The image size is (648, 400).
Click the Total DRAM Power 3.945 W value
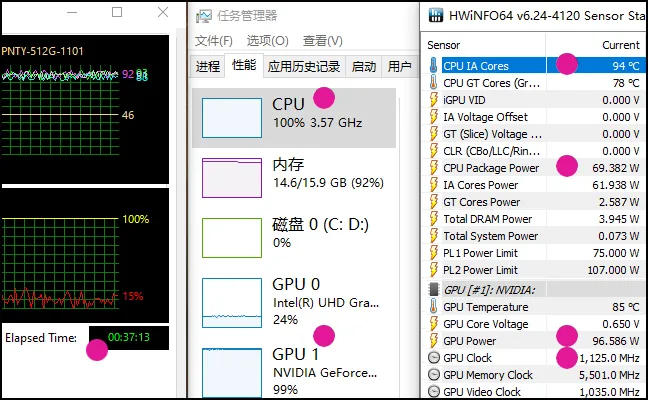pyautogui.click(x=619, y=219)
